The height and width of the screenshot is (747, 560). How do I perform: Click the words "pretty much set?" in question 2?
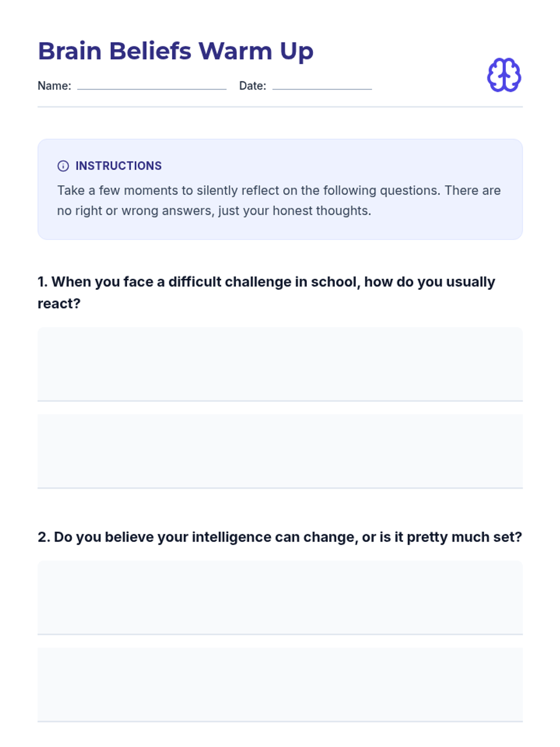pyautogui.click(x=464, y=537)
